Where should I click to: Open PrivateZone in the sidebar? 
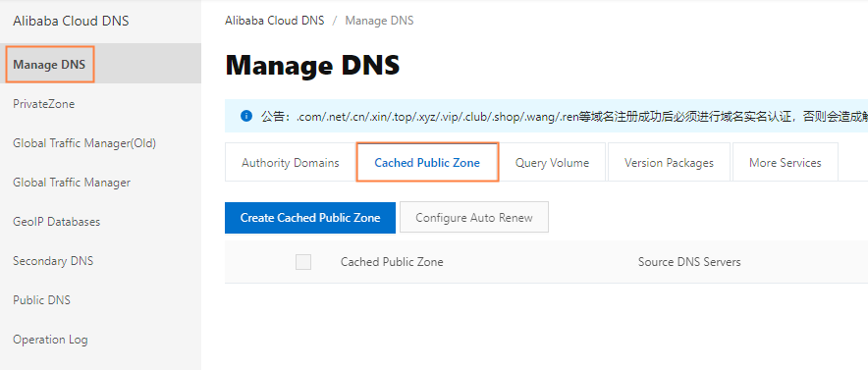pyautogui.click(x=44, y=104)
